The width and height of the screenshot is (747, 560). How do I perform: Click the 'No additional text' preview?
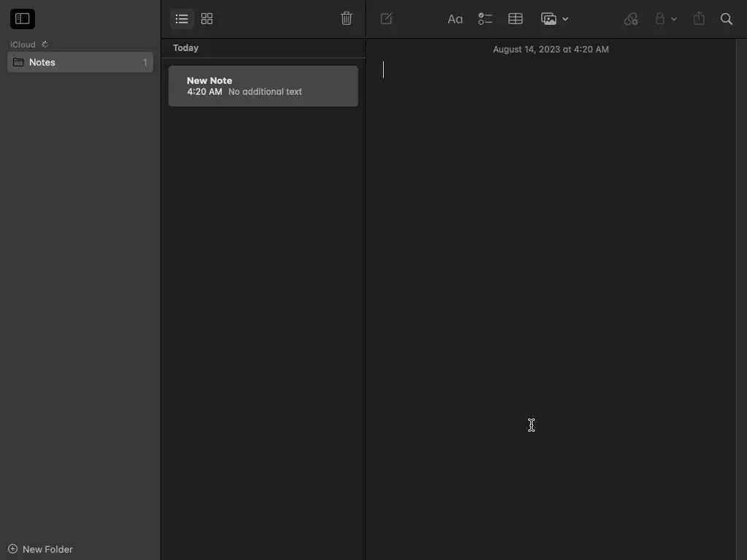click(265, 91)
